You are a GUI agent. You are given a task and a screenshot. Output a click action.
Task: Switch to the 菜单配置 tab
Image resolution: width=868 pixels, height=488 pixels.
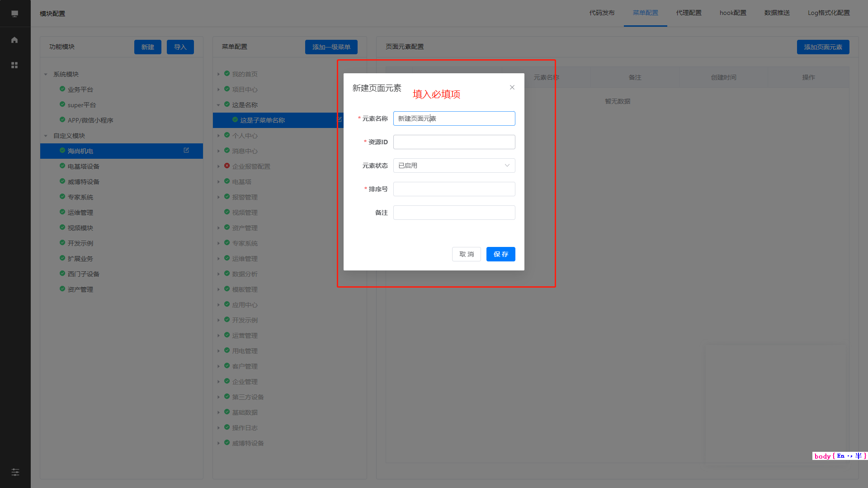tap(645, 13)
